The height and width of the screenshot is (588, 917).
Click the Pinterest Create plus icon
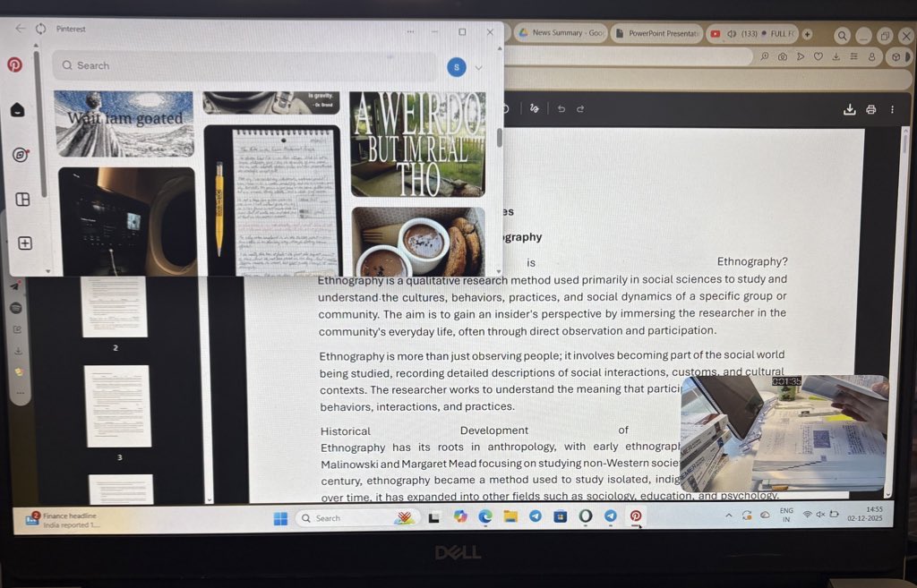click(x=25, y=243)
